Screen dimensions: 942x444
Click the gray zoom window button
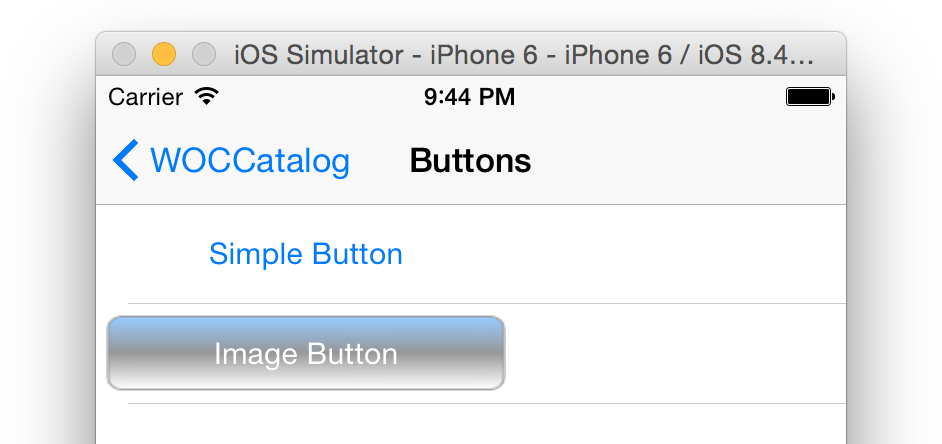[203, 54]
